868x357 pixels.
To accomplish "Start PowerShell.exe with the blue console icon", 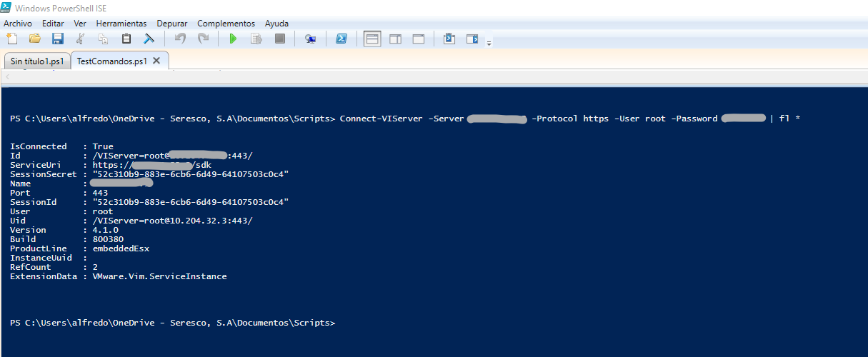I will [341, 39].
